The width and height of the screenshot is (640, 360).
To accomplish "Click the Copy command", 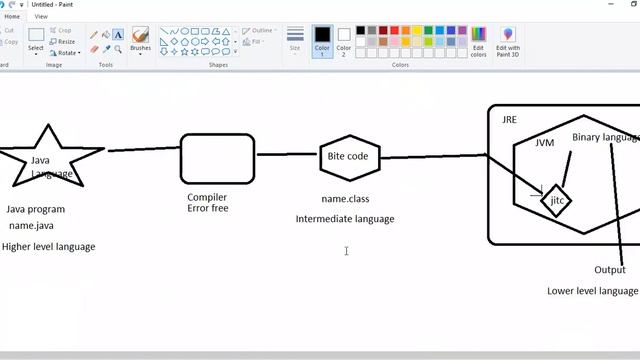I will 9,42.
